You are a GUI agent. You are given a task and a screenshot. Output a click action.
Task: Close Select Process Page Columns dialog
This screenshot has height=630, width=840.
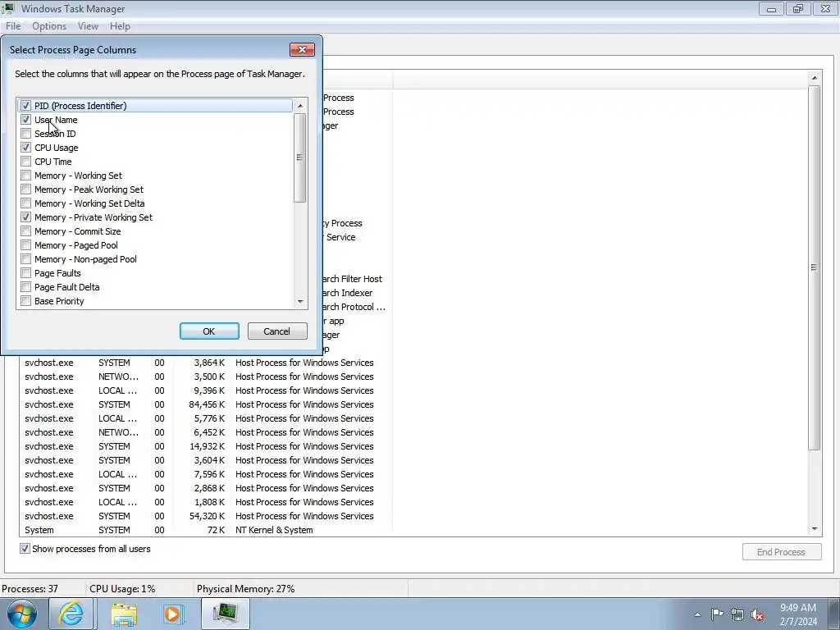pos(302,49)
